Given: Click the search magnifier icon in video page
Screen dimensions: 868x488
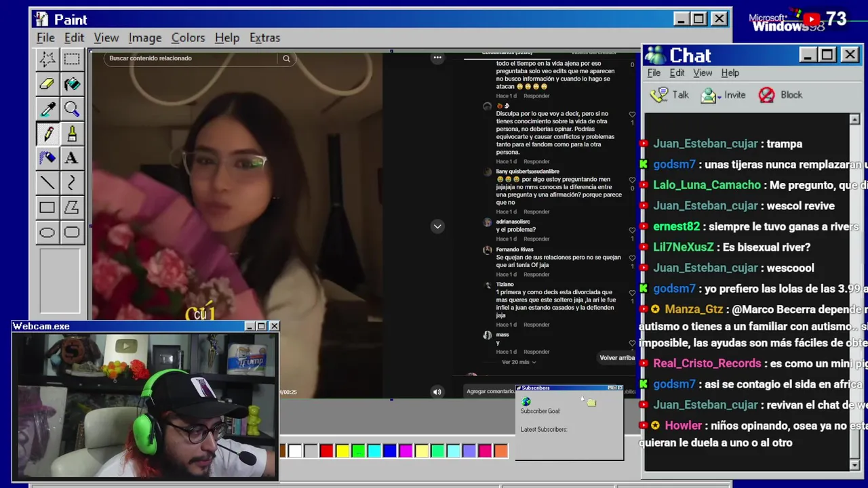Looking at the screenshot, I should 286,58.
